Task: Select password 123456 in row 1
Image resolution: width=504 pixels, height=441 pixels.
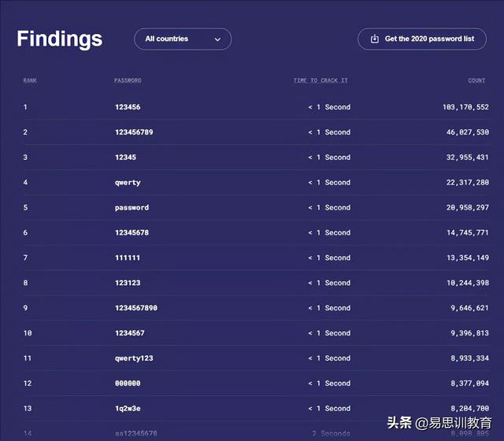Action: pyautogui.click(x=128, y=107)
